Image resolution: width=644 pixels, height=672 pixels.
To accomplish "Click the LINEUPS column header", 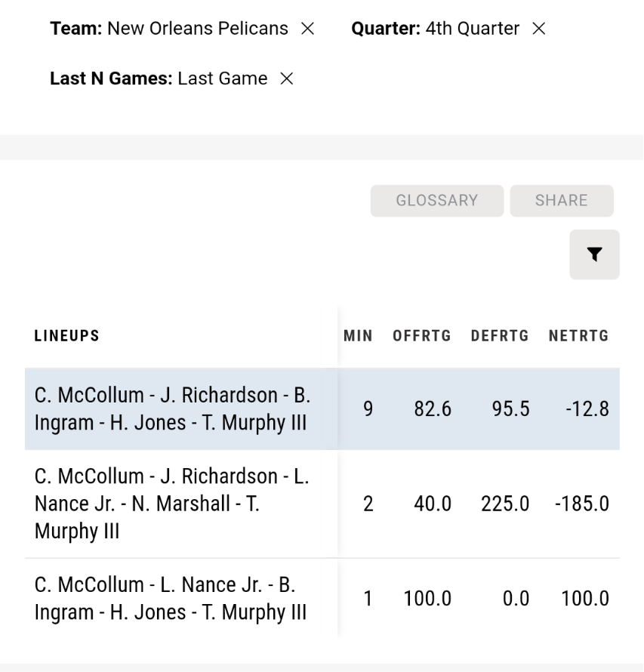I will click(67, 335).
